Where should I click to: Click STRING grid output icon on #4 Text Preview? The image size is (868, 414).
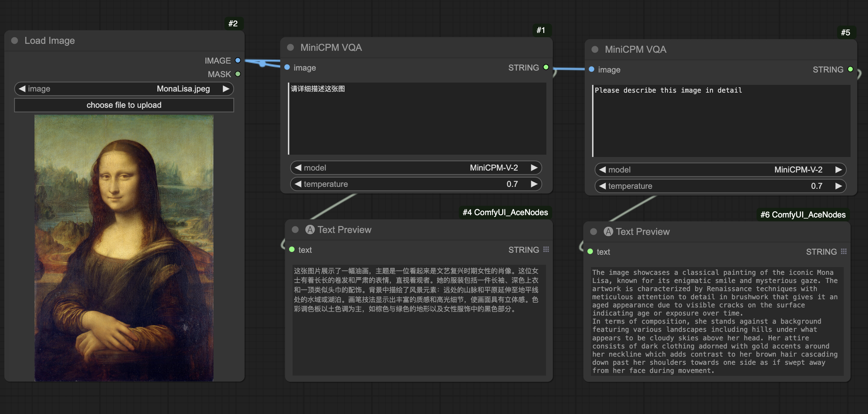point(546,249)
